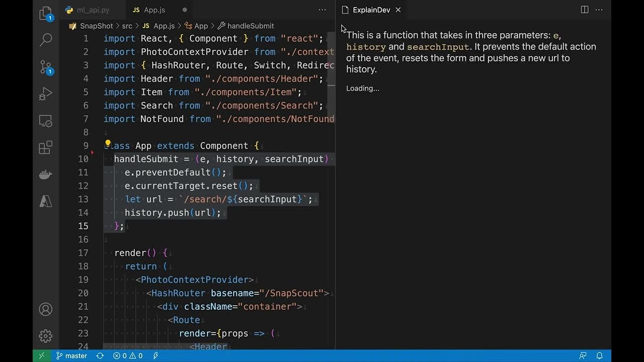Screen dimensions: 644x362
Task: Click the HashRouter basename line
Action: tap(237, 293)
